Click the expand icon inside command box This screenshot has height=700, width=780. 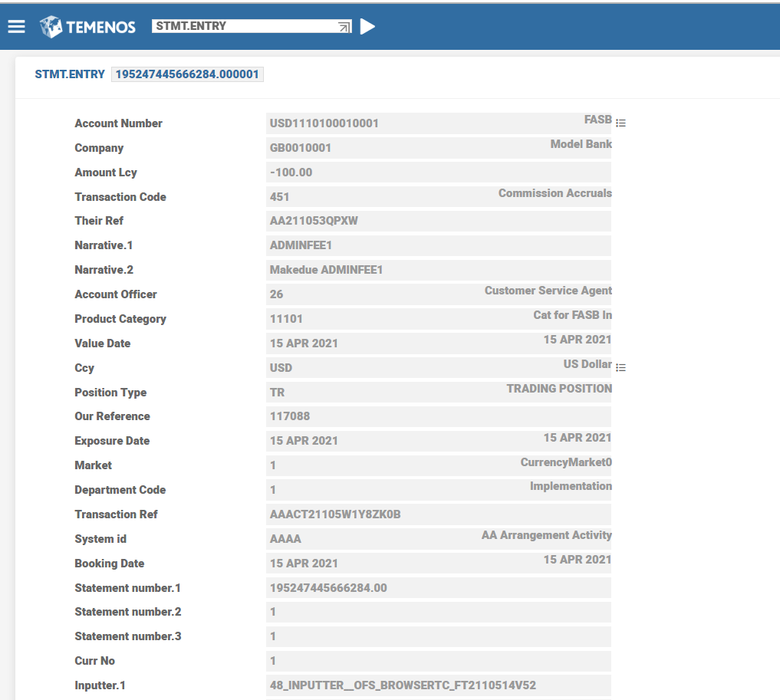pos(344,27)
